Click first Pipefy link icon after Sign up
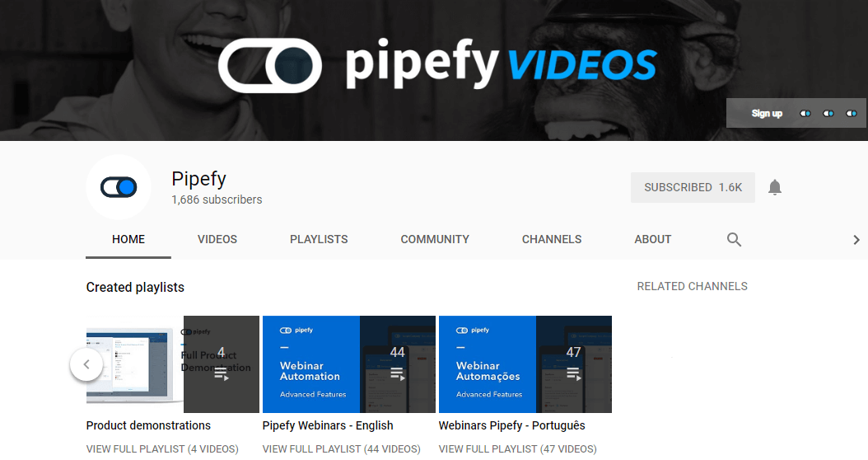The height and width of the screenshot is (460, 868). 805,114
